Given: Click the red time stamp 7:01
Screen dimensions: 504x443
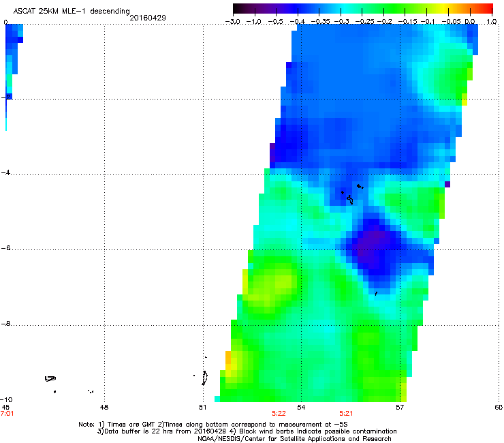Looking at the screenshot, I should 7,414.
